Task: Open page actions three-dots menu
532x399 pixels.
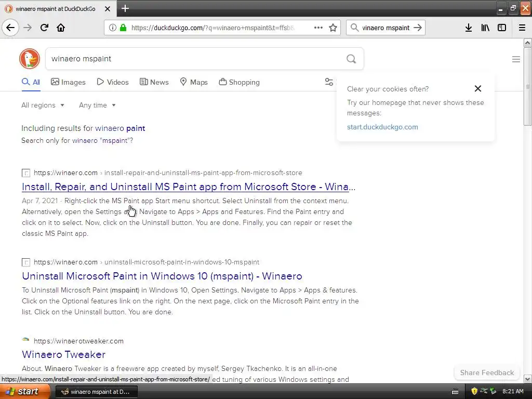Action: coord(318,28)
